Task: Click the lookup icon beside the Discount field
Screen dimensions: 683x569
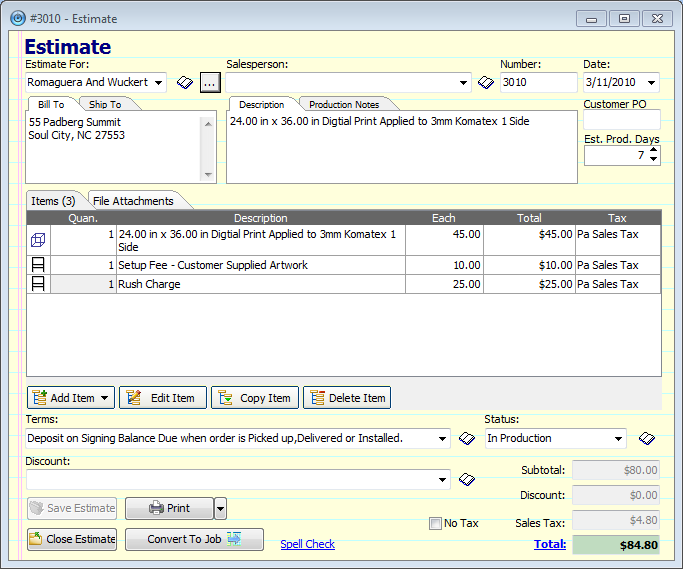Action: point(466,480)
